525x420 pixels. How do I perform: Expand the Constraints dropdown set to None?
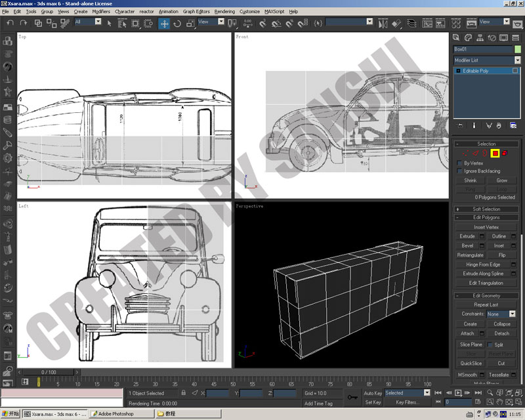pos(501,314)
